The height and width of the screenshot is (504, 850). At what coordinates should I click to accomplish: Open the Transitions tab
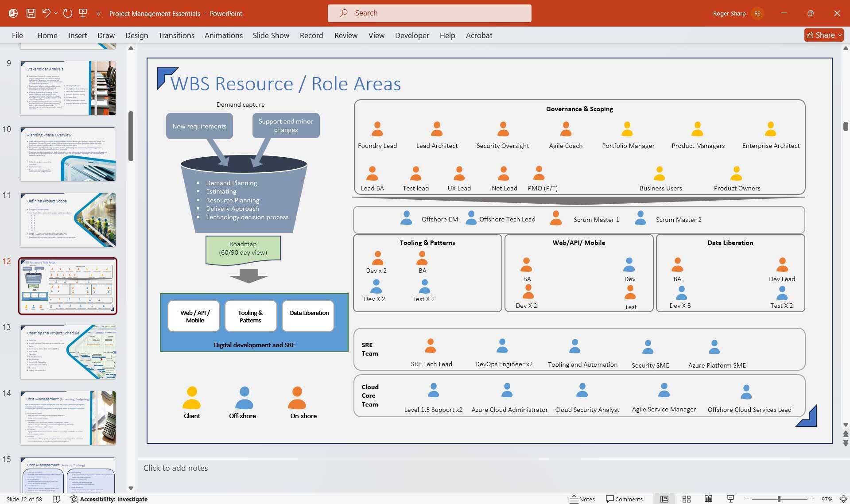176,35
